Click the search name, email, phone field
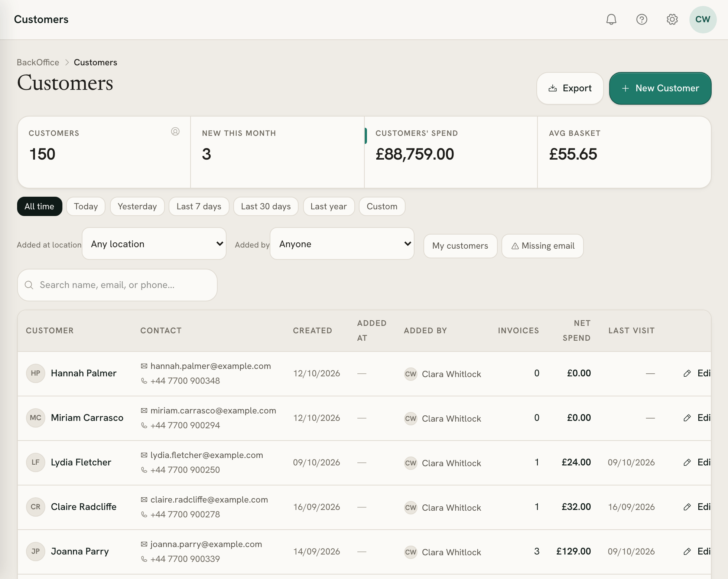This screenshot has height=579, width=728. 117,285
